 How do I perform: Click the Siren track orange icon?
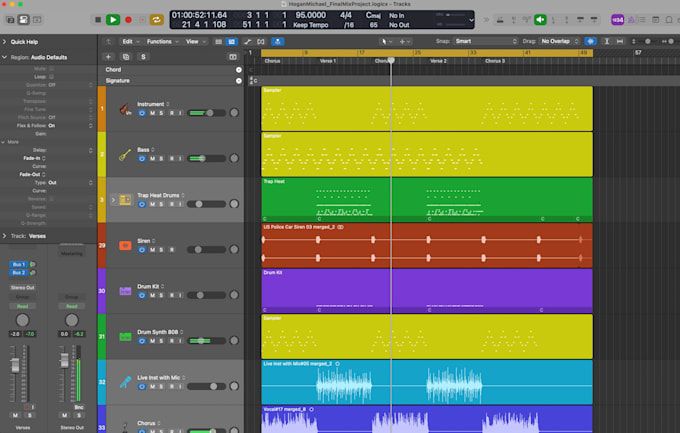pyautogui.click(x=125, y=246)
